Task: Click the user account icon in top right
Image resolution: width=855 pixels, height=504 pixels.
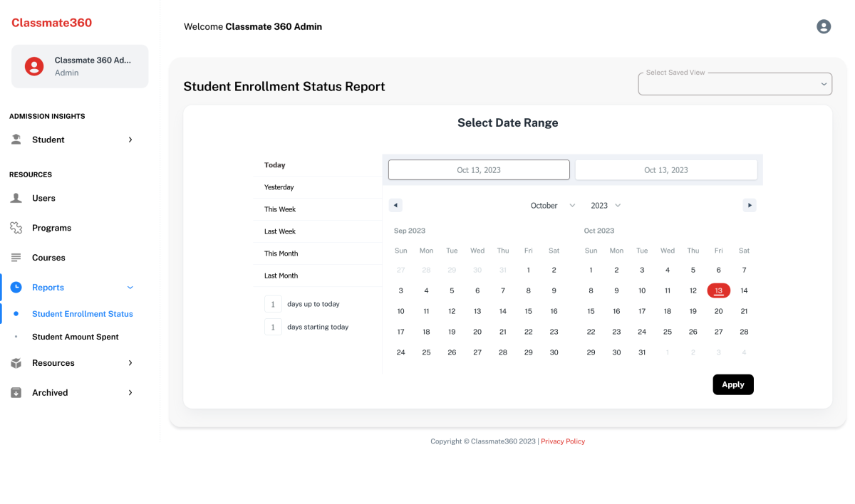Action: pyautogui.click(x=824, y=26)
